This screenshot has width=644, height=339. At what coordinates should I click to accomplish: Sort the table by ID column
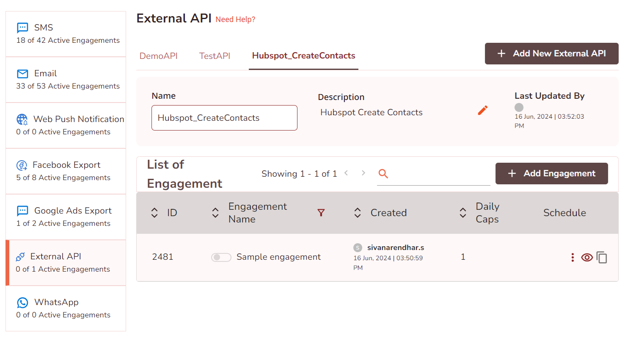pyautogui.click(x=154, y=213)
